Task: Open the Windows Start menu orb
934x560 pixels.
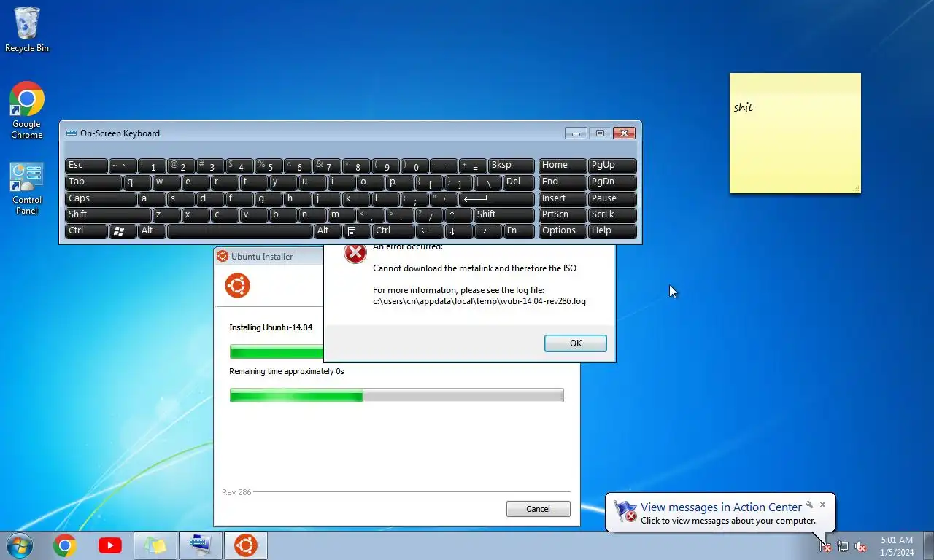Action: 18,545
